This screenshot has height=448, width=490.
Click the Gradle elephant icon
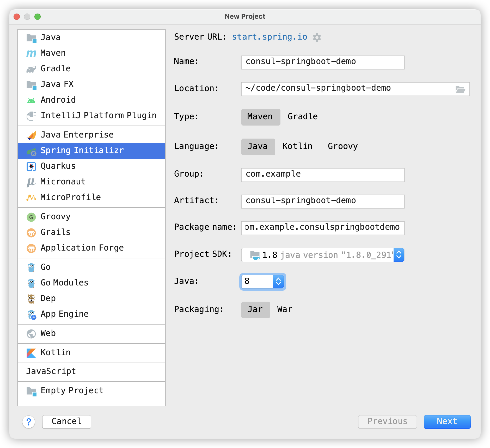click(x=31, y=69)
